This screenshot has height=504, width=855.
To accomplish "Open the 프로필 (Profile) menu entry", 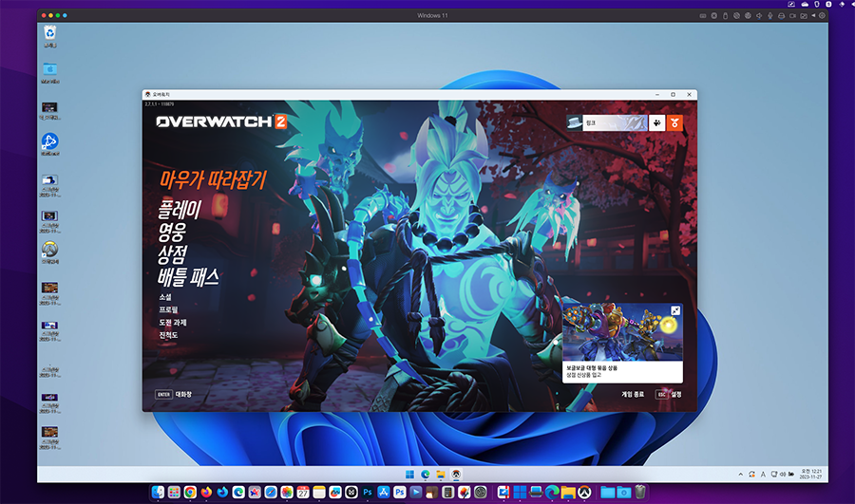I will click(168, 309).
